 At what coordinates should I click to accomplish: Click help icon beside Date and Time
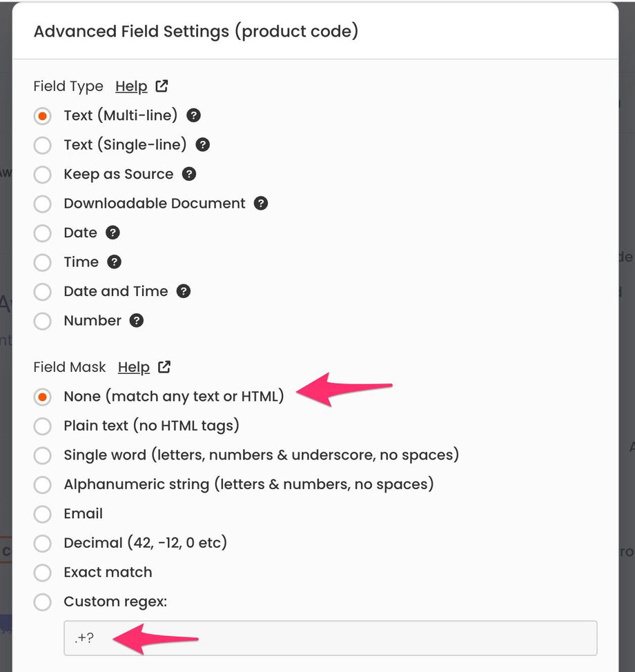pos(184,291)
